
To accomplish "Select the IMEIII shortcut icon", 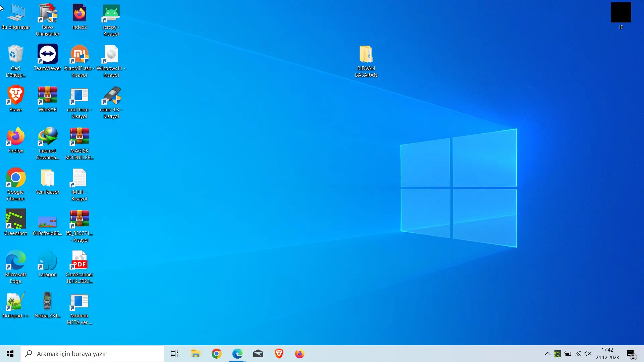I will pyautogui.click(x=79, y=185).
